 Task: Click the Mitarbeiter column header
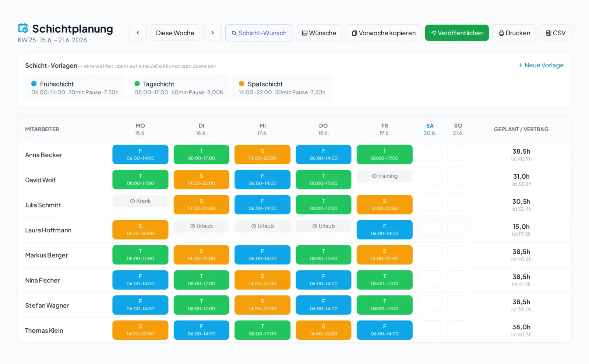(42, 129)
